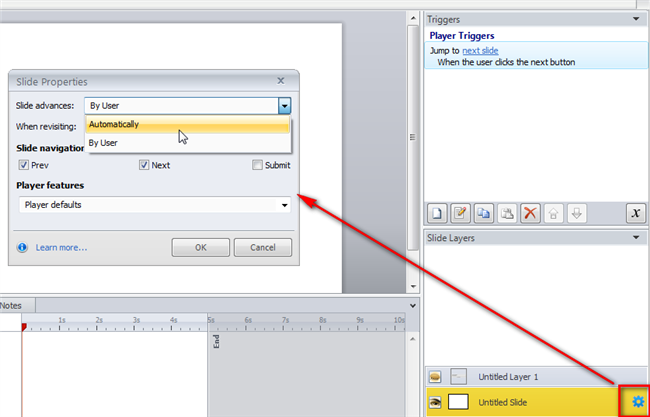Click the 5s mark on timeline ruler
The height and width of the screenshot is (417, 650).
[x=211, y=321]
